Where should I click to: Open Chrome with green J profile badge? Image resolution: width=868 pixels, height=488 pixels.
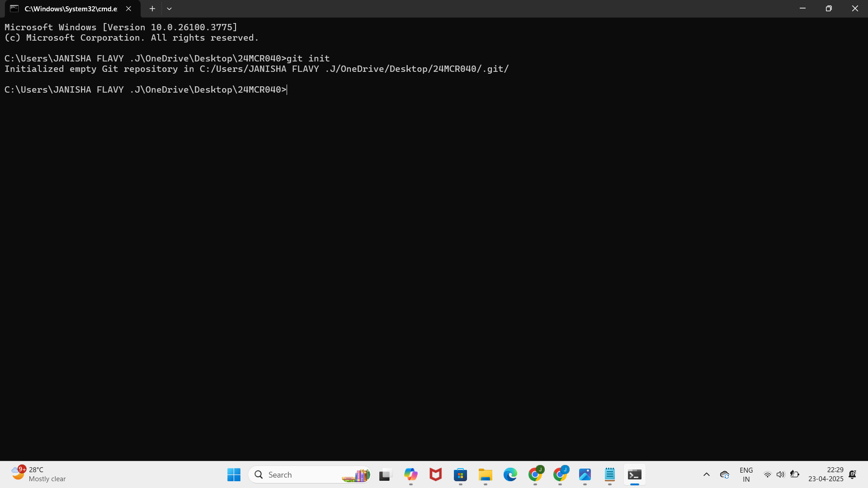point(535,474)
